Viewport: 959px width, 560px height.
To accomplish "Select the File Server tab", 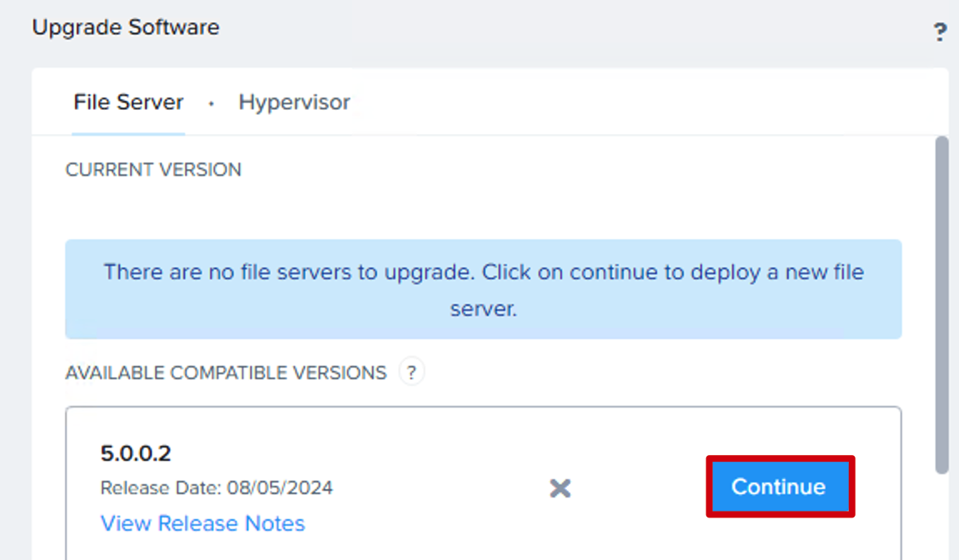I will click(x=128, y=102).
